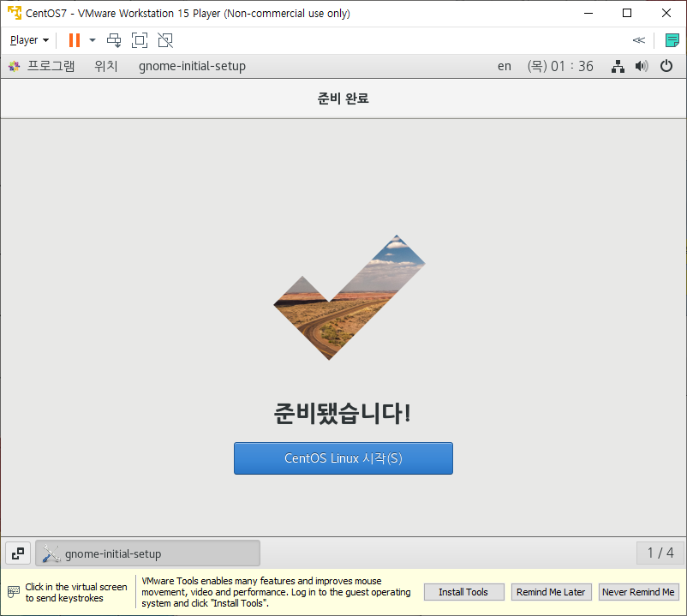Open the 위치 places menu
This screenshot has height=616, width=687.
coord(106,66)
